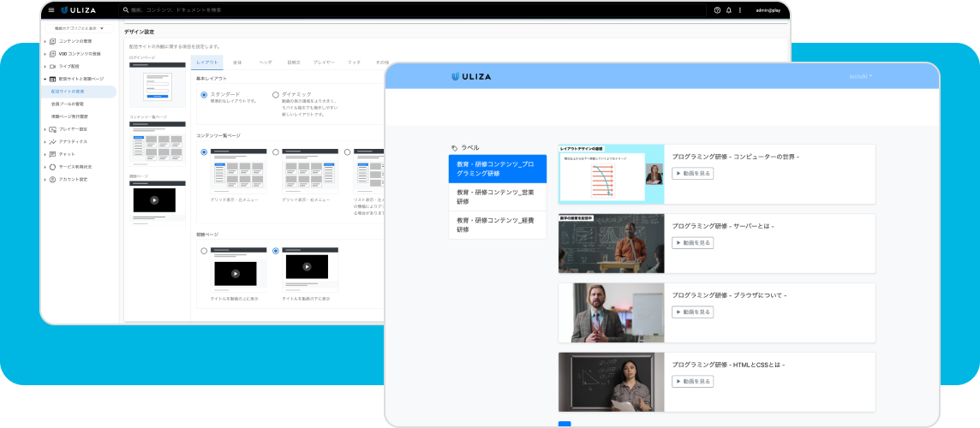Click title プログラミング研修 - サーバーとは -
The width and height of the screenshot is (980, 428).
click(723, 226)
